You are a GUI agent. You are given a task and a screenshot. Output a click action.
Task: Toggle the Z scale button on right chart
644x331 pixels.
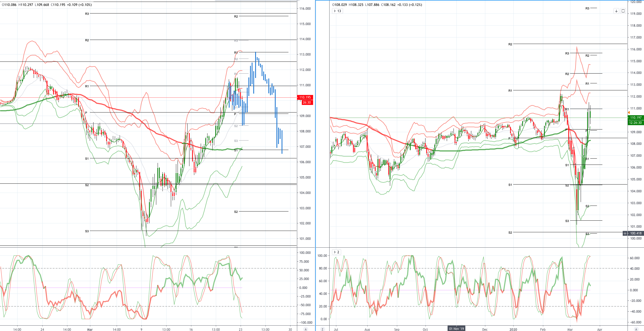click(322, 329)
